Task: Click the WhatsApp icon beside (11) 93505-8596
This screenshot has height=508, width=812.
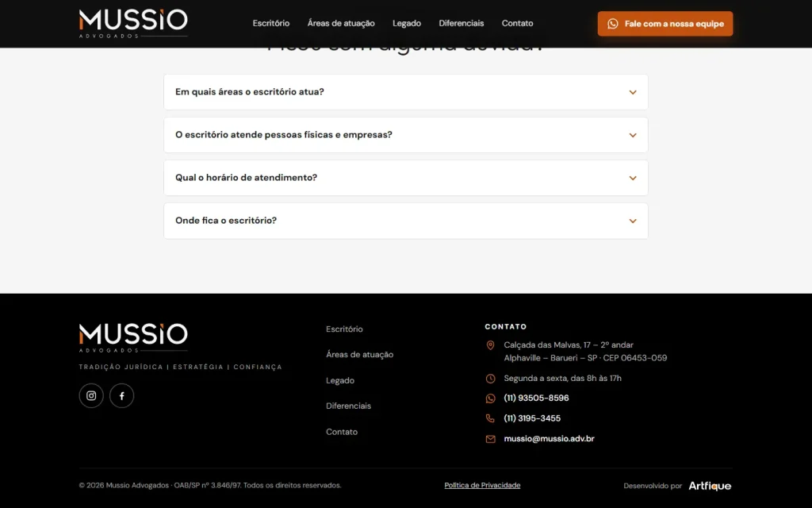Action: pyautogui.click(x=490, y=398)
